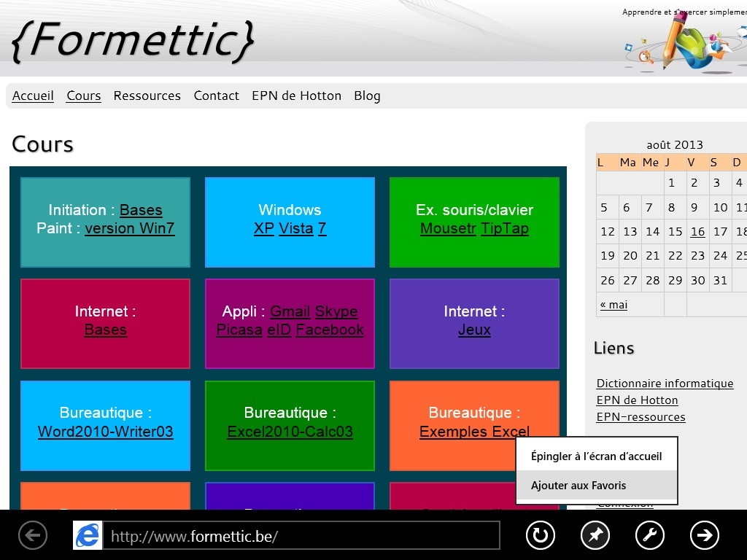Open Internet Bases link in red tile
Screen dimensions: 747x560
point(105,330)
